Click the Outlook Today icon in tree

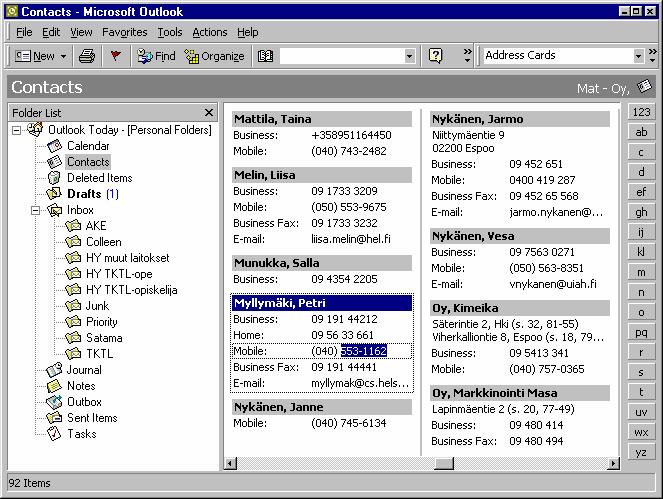pyautogui.click(x=35, y=129)
